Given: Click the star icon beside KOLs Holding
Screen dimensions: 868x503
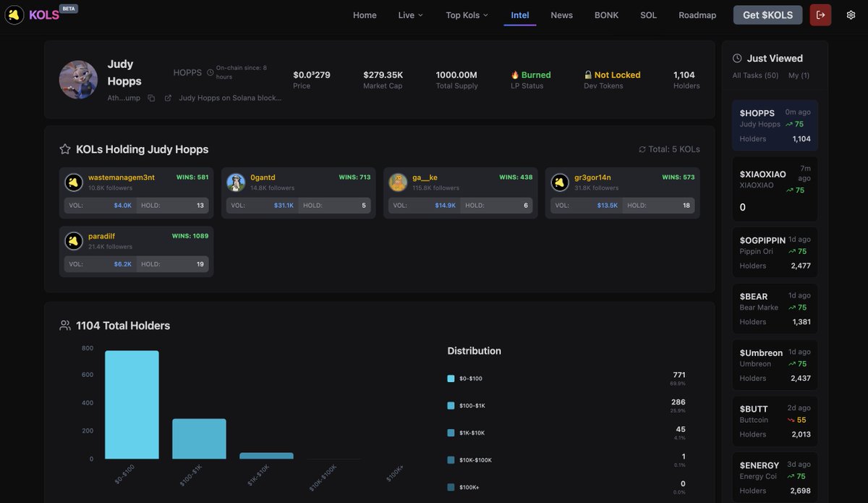Looking at the screenshot, I should pyautogui.click(x=65, y=149).
